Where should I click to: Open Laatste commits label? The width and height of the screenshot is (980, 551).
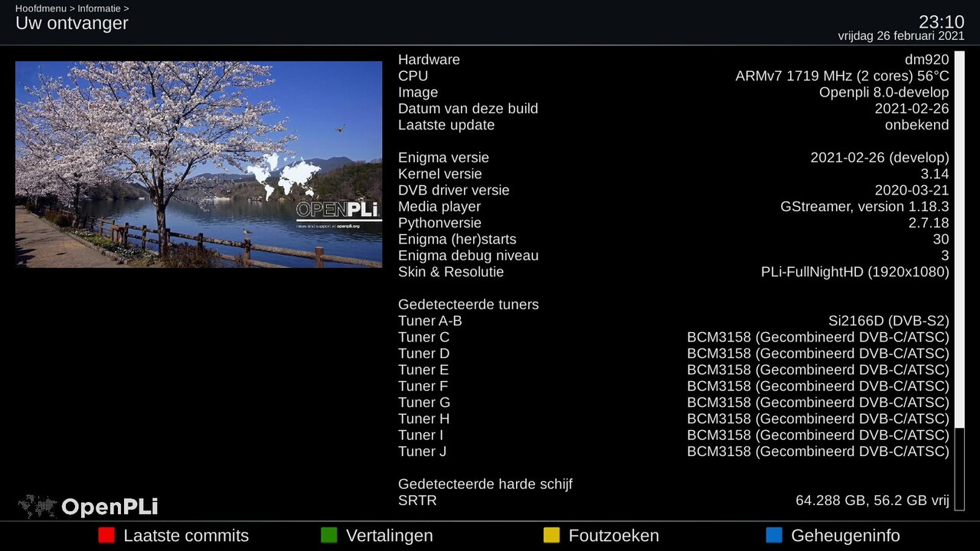[186, 536]
